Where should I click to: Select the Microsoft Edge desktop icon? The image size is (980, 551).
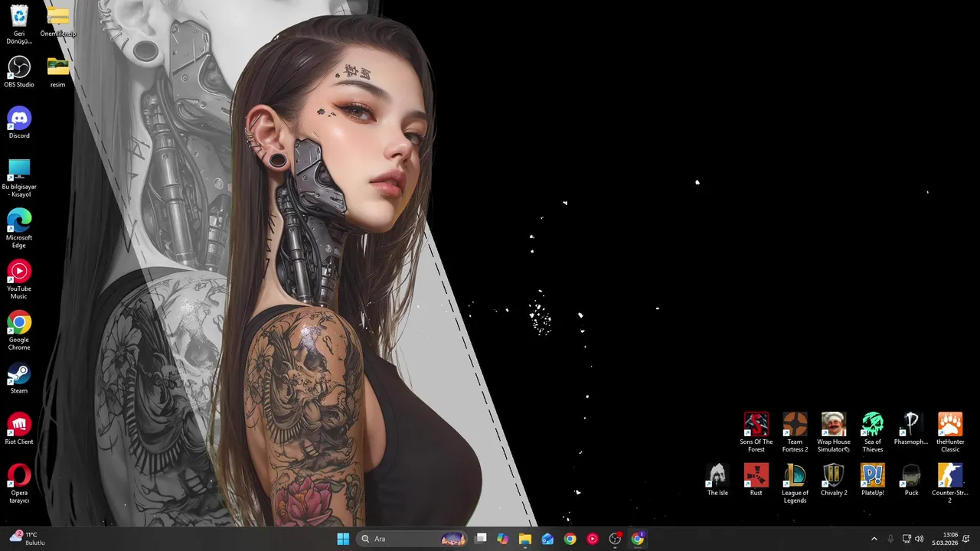coord(19,229)
